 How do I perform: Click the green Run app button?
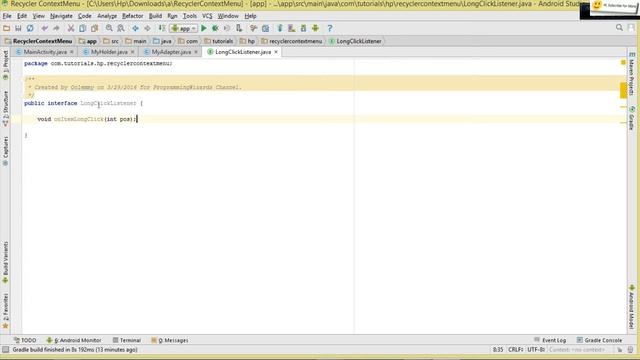tap(204, 28)
